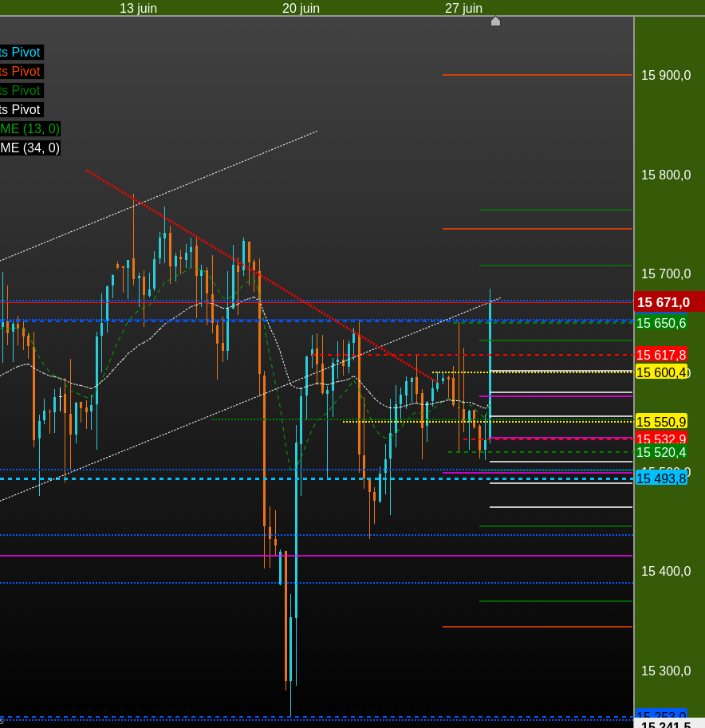Click the 15 300,0 price scale label
705x728 pixels.
[x=666, y=671]
